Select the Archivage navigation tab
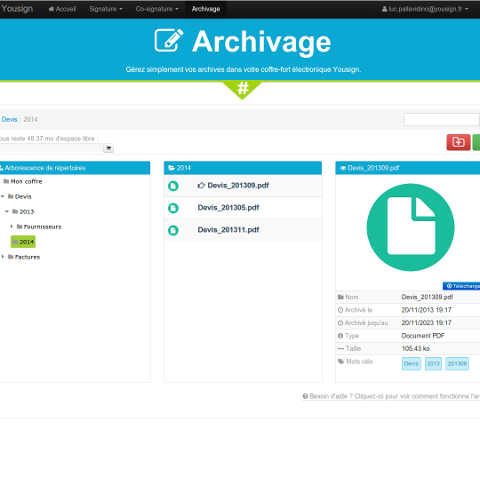This screenshot has height=477, width=480. (x=206, y=9)
